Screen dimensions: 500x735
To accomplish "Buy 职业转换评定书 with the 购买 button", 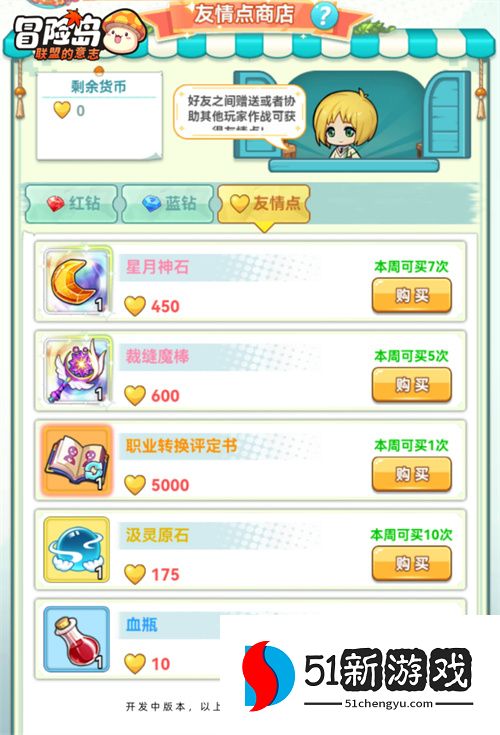I will point(411,474).
